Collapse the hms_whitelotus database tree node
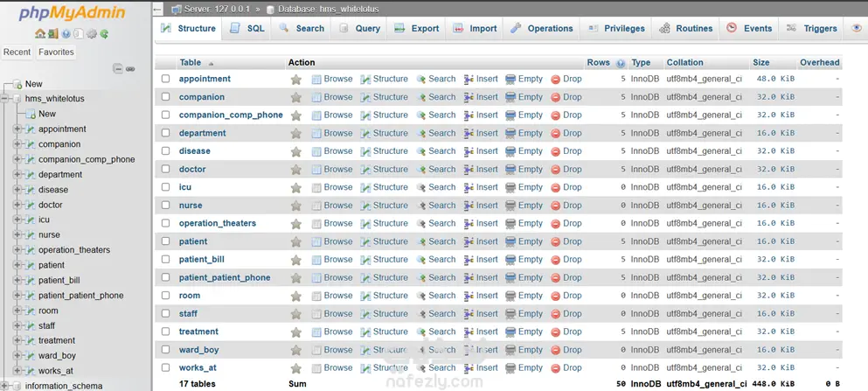868x391 pixels. tap(4, 99)
